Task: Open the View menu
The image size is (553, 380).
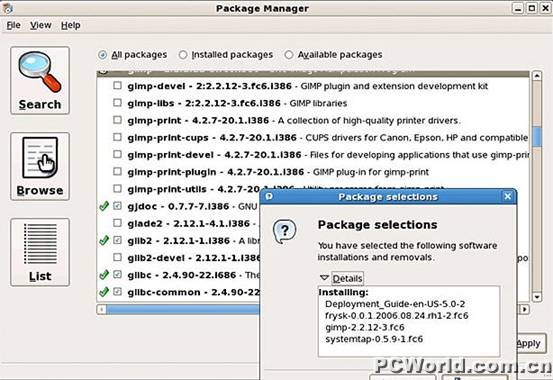Action: [41, 25]
